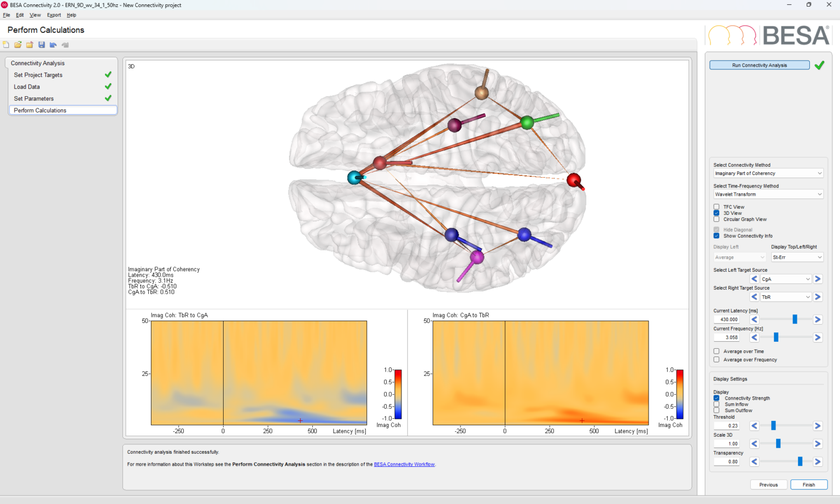Click the Current Latency input field
Image resolution: width=840 pixels, height=504 pixels.
tap(726, 319)
